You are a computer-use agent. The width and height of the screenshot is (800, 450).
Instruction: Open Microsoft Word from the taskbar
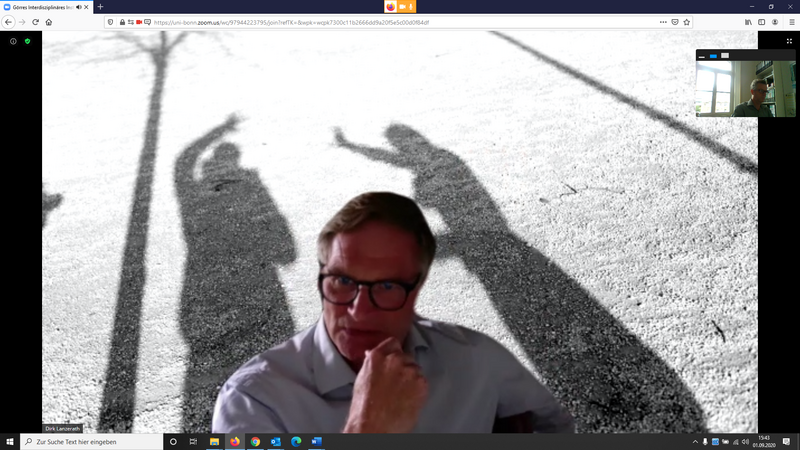(x=318, y=441)
